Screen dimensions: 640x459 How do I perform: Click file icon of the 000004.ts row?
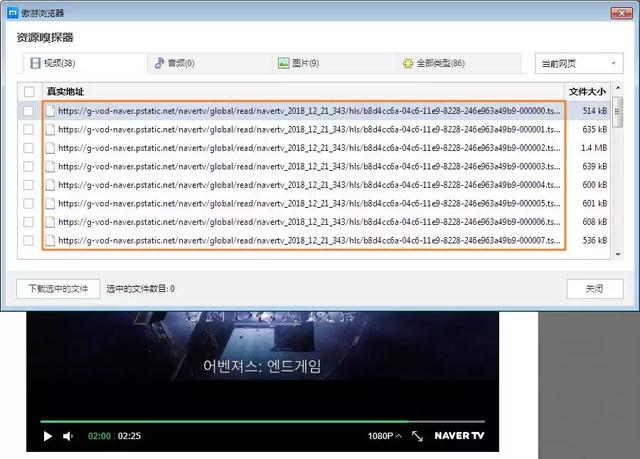[x=50, y=185]
